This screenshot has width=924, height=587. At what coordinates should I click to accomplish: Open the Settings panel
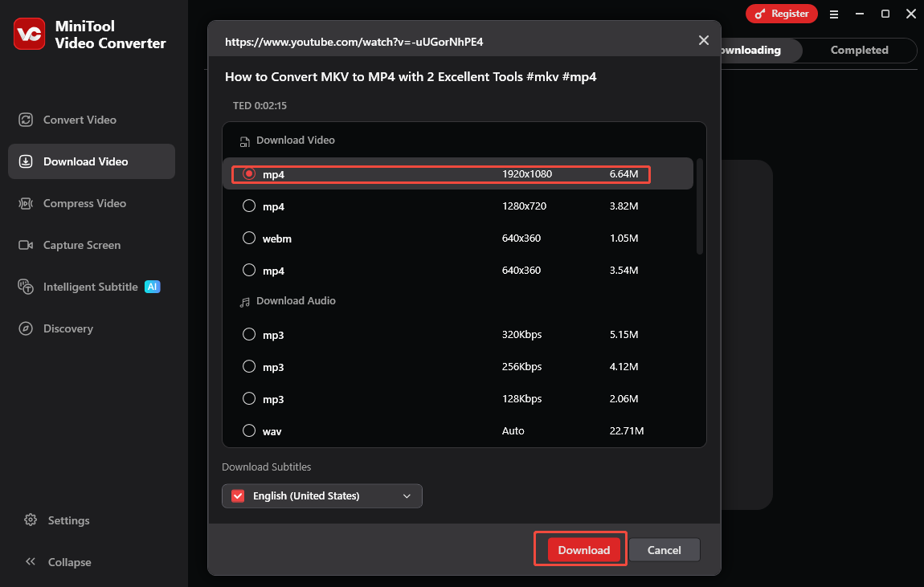68,520
